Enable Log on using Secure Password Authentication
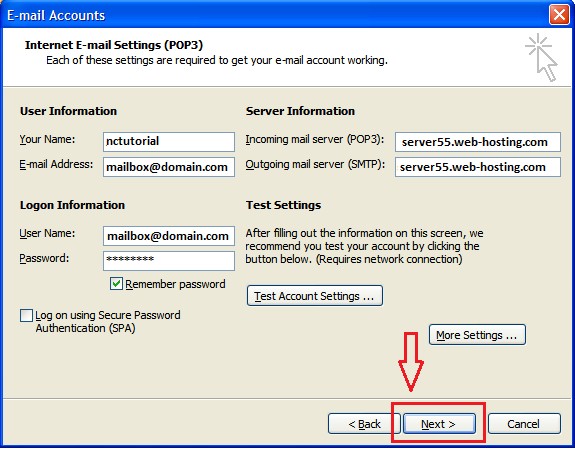Screen dimensions: 575x449 tap(26, 315)
